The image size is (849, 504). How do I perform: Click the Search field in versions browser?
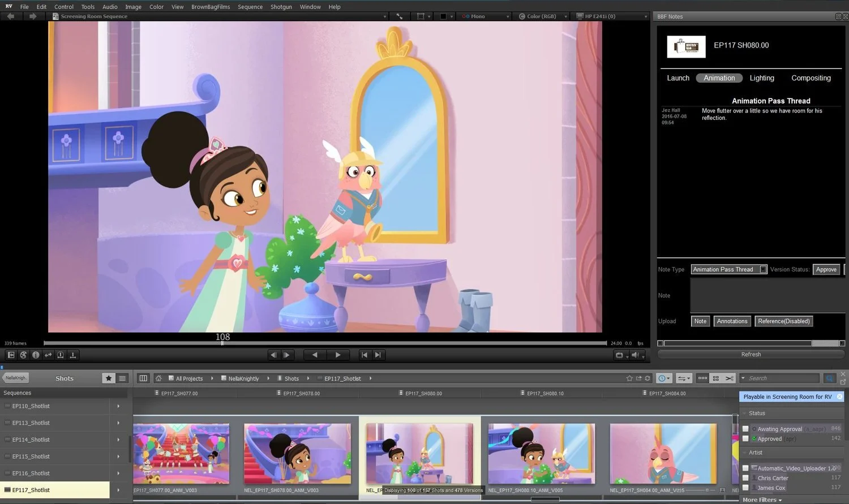tap(779, 378)
